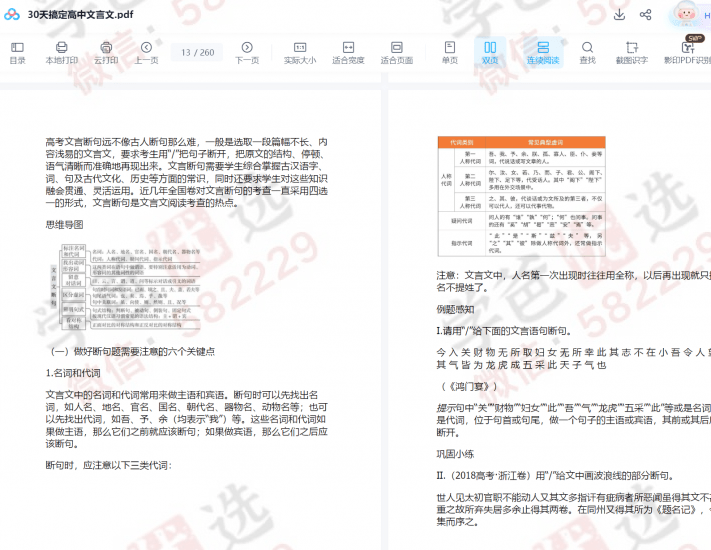Click the 云打印 cloud print icon
Screen dimensions: 711x550
click(x=106, y=53)
